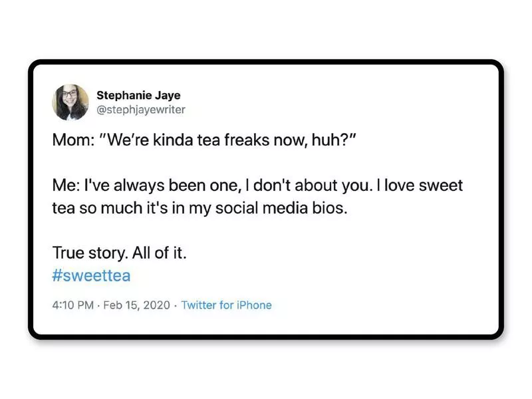Image resolution: width=532 pixels, height=399 pixels.
Task: Click empty space right of the #sweettea hashtag
Action: 299,275
